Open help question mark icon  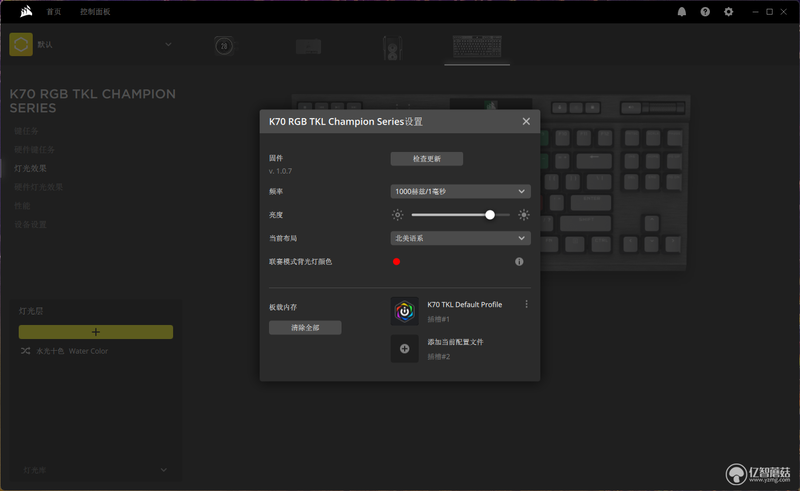click(x=705, y=12)
